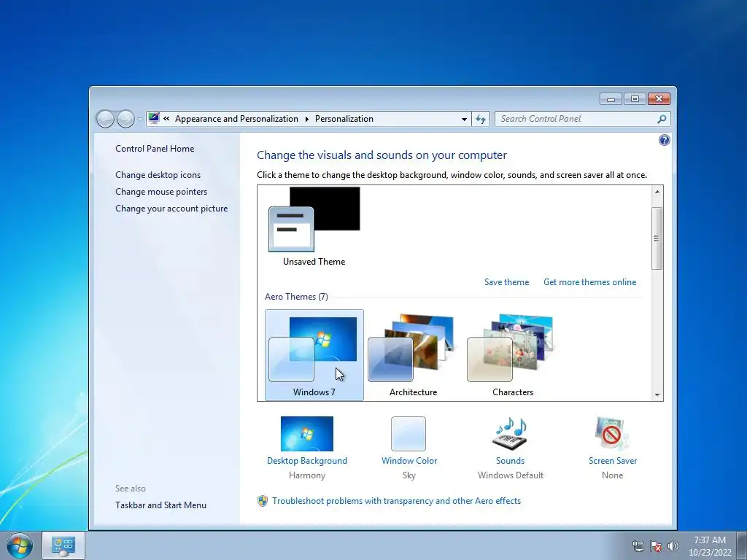Select the Characters theme
The width and height of the screenshot is (747, 560).
tap(513, 355)
